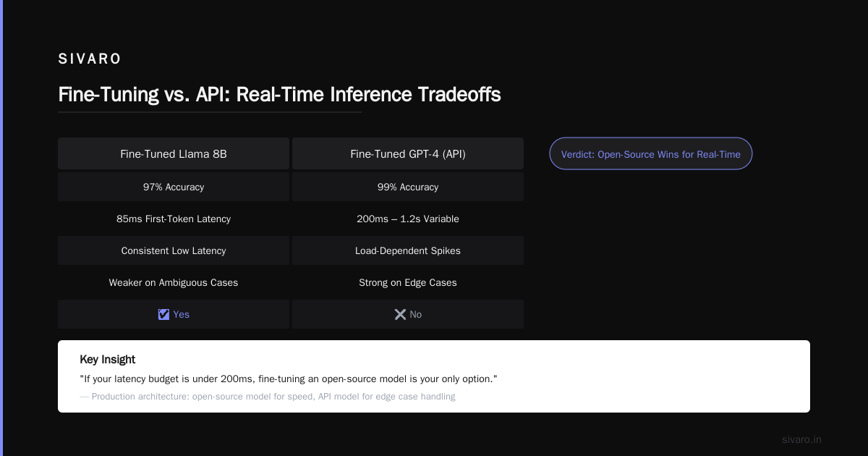Screen dimensions: 868x456
Task: Click the Production architecture footnote line
Action: point(268,397)
